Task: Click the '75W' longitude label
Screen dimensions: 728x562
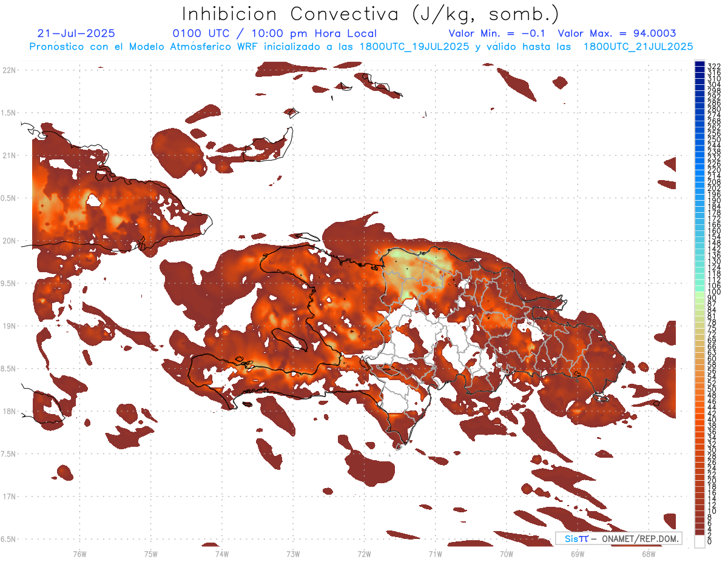Action: (x=151, y=554)
